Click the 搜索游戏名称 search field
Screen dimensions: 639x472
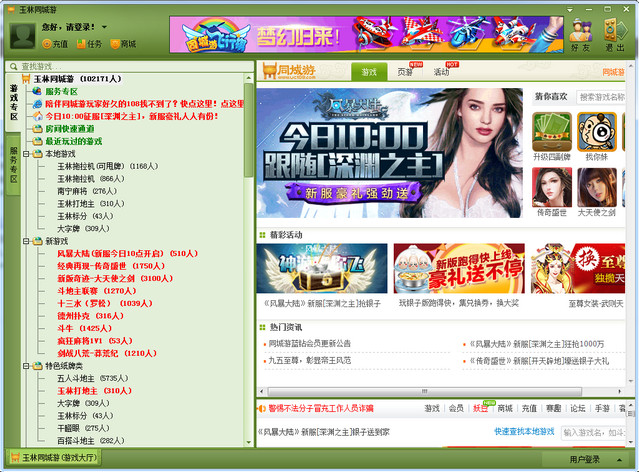pyautogui.click(x=601, y=97)
